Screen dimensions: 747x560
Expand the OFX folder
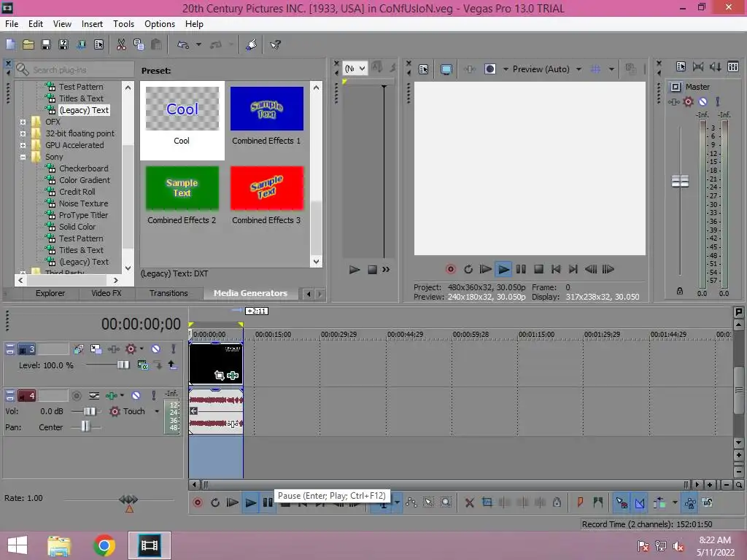(23, 122)
